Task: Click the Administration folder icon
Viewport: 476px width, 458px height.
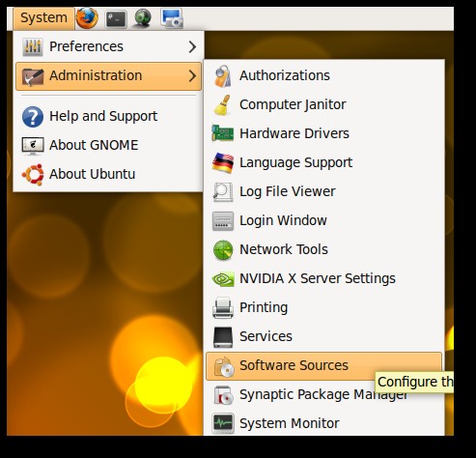Action: click(33, 76)
